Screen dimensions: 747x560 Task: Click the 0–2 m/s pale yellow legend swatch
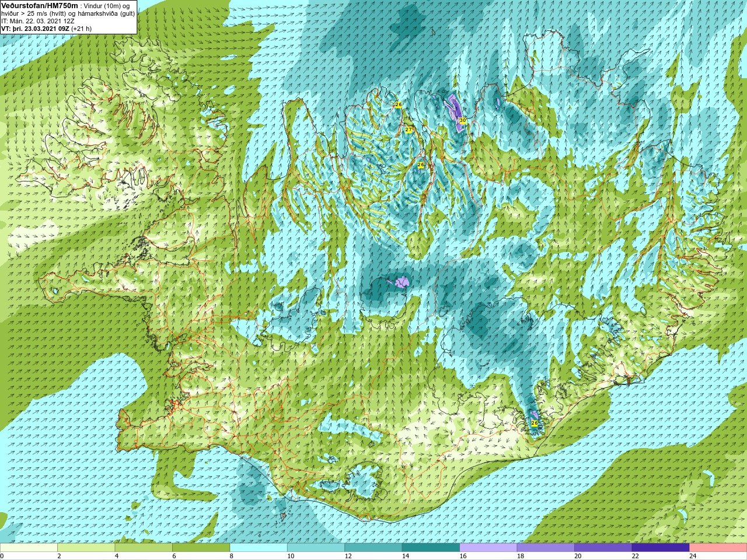(29, 548)
